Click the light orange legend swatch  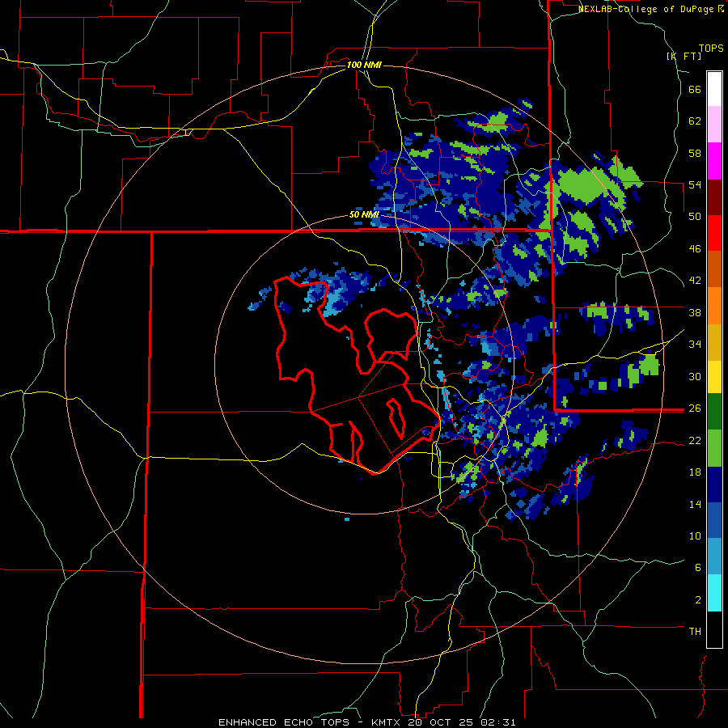click(714, 306)
